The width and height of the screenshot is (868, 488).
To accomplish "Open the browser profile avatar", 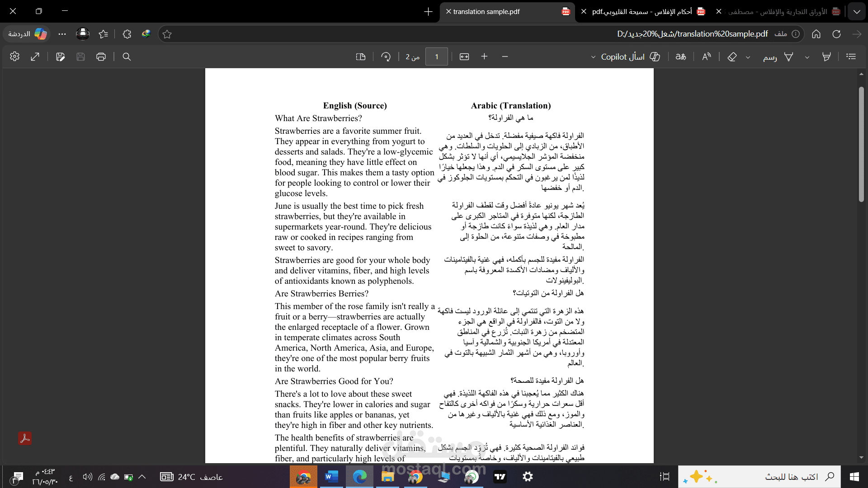I will pyautogui.click(x=83, y=34).
